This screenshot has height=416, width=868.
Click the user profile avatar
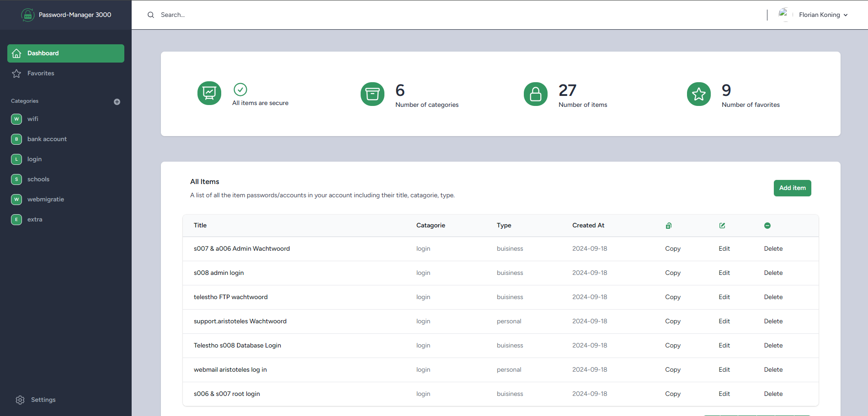pyautogui.click(x=784, y=15)
